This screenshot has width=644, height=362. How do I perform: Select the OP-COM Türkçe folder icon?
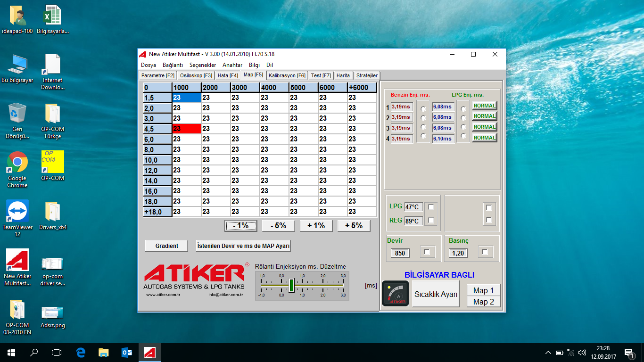click(x=52, y=113)
